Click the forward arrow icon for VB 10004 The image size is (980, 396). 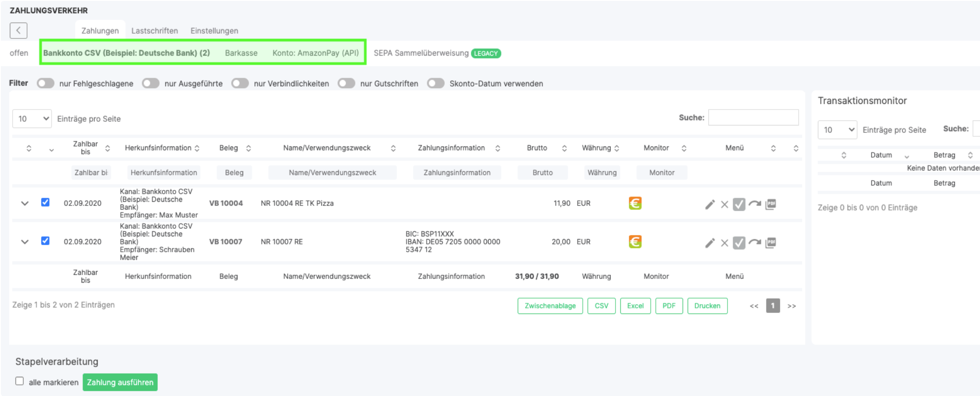click(x=754, y=204)
